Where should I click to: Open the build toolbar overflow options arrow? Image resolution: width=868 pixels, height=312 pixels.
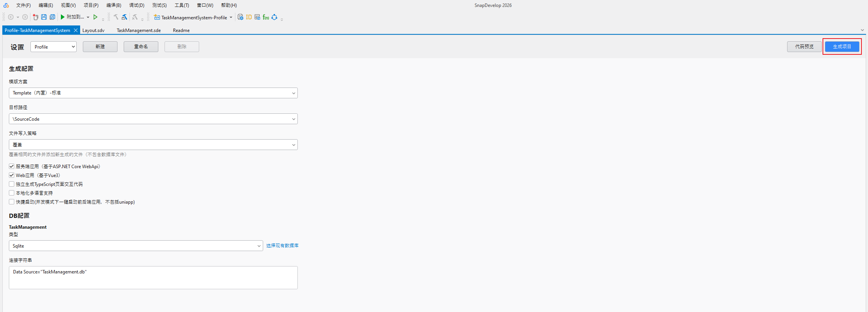coord(143,19)
